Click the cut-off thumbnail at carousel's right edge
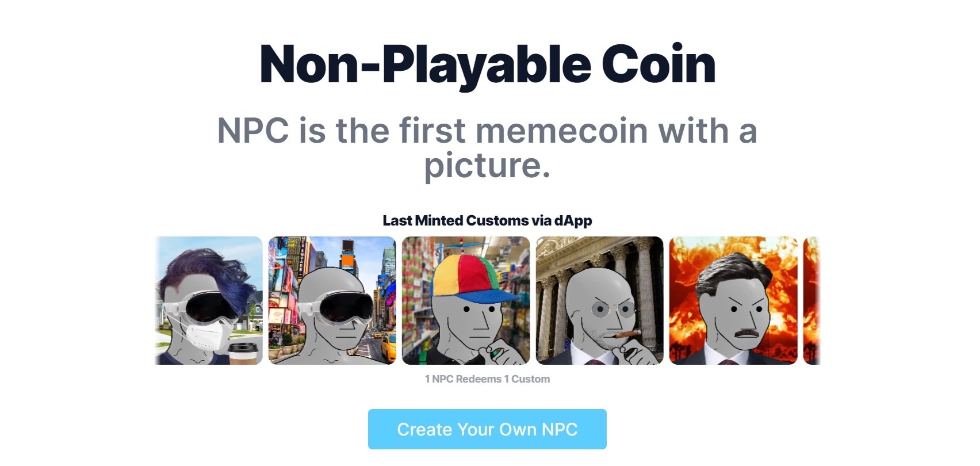980x466 pixels. click(x=811, y=300)
